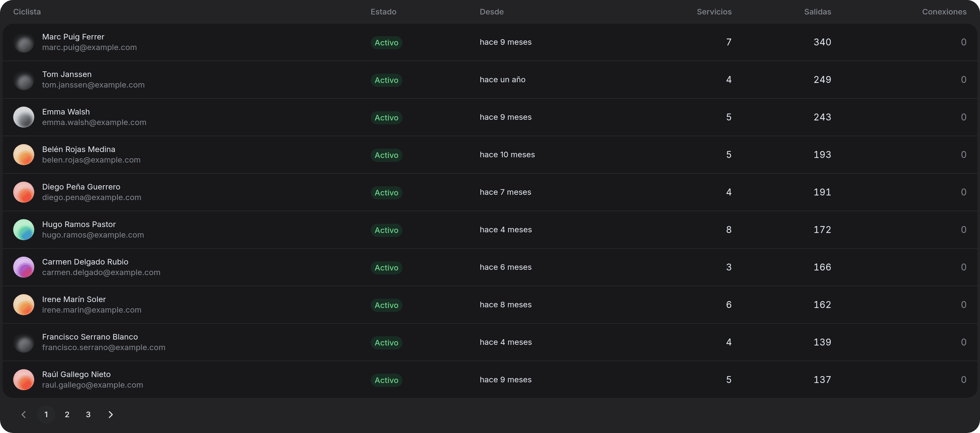
Task: Click Salidas value 340
Action: click(822, 42)
